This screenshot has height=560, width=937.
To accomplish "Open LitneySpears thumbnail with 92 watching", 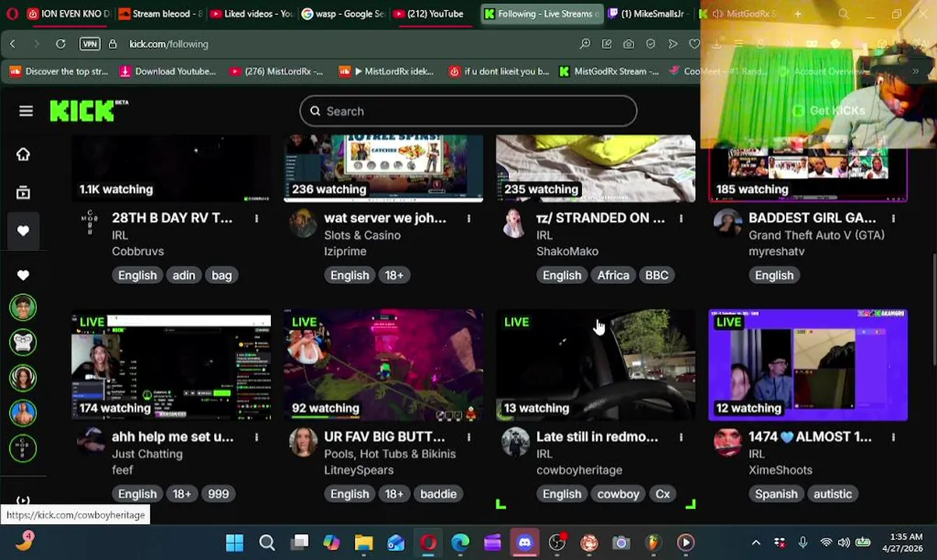I will [384, 365].
